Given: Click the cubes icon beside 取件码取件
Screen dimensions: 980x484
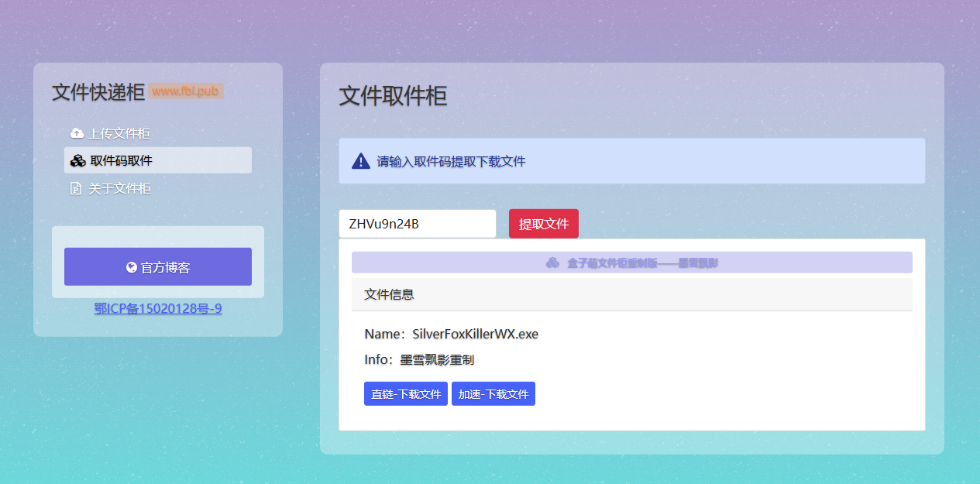Looking at the screenshot, I should pos(77,161).
